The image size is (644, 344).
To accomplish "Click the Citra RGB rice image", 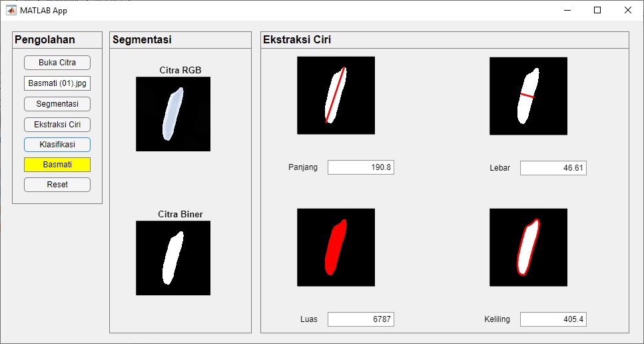I will [x=173, y=114].
